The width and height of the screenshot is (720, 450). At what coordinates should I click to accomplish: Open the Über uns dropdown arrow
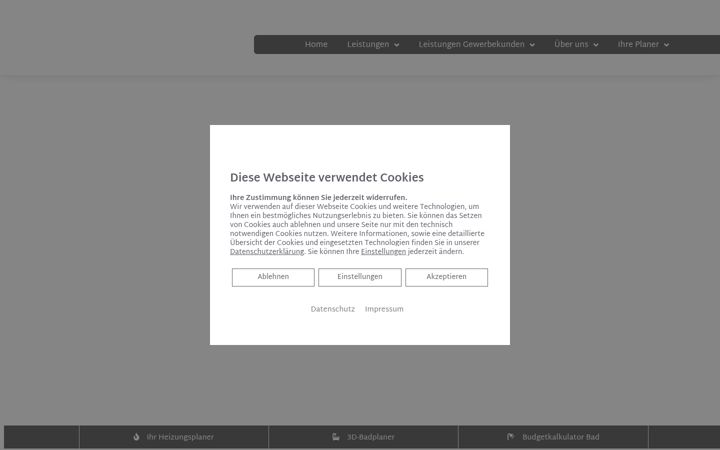coord(596,45)
